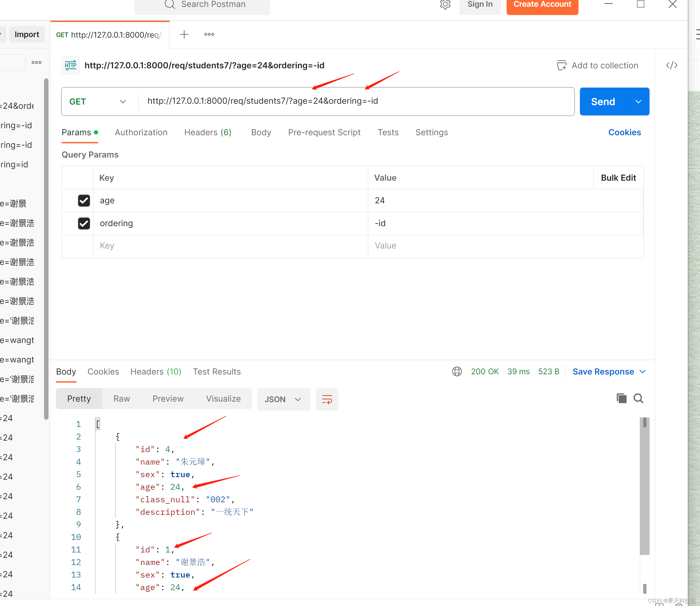Click the empty Value placeholder cell
Screen dimensions: 700x606
coord(505,246)
